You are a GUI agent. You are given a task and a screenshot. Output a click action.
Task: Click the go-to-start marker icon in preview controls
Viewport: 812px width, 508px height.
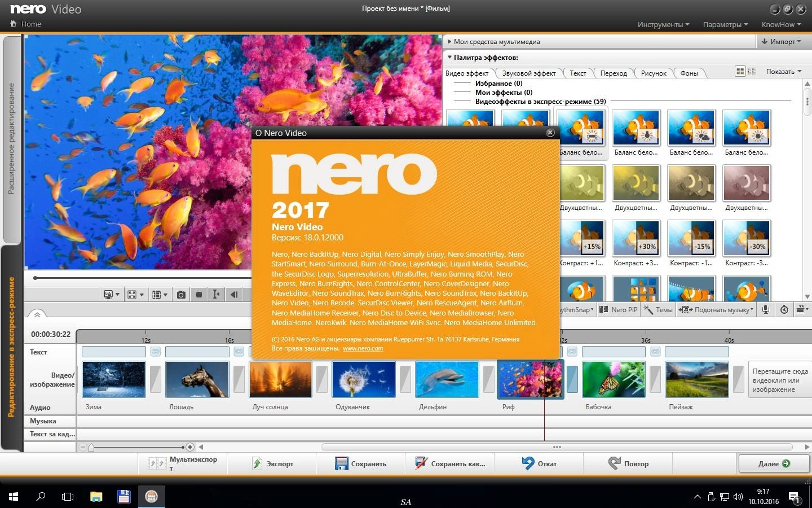(x=216, y=295)
